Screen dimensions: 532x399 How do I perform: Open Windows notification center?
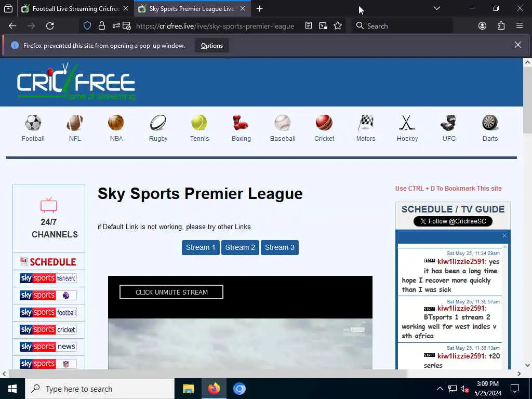[515, 389]
